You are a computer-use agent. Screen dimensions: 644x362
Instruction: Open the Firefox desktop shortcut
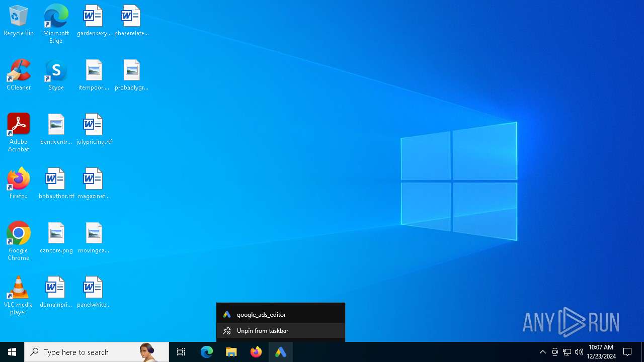pyautogui.click(x=19, y=184)
